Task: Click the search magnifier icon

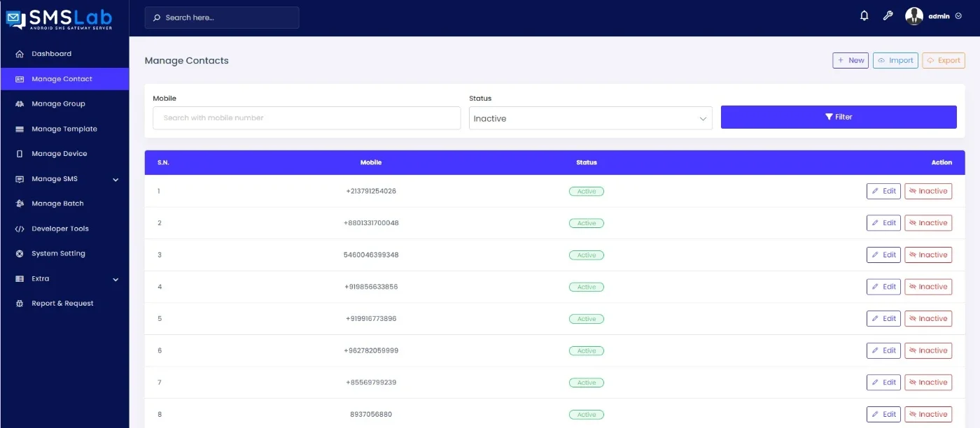Action: point(157,17)
